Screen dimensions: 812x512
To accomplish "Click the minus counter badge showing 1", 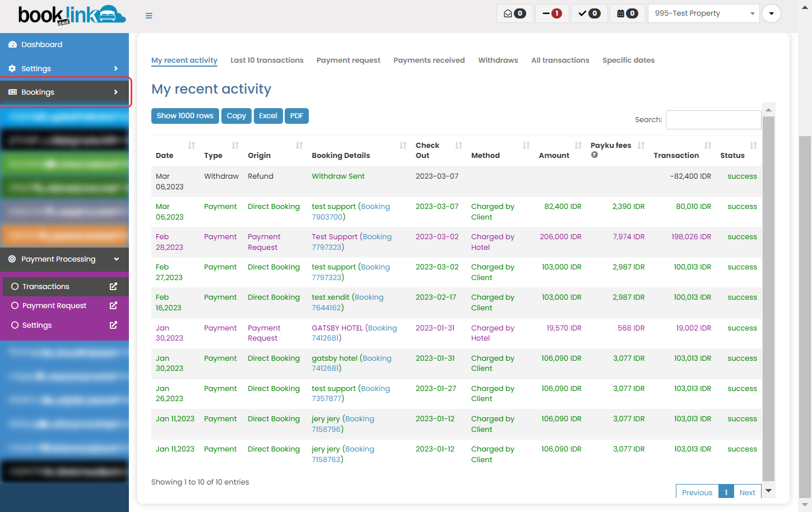I will coord(552,13).
